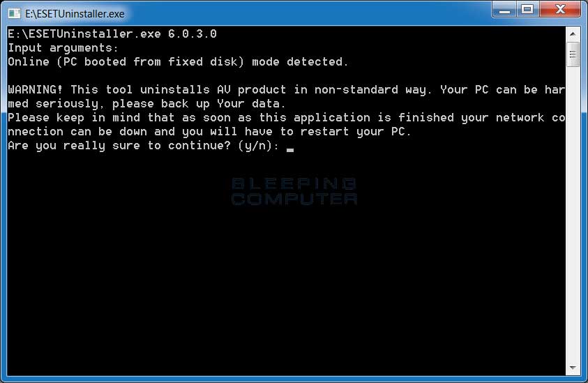The width and height of the screenshot is (588, 383).
Task: Click the scrollbar down arrow
Action: tap(573, 368)
